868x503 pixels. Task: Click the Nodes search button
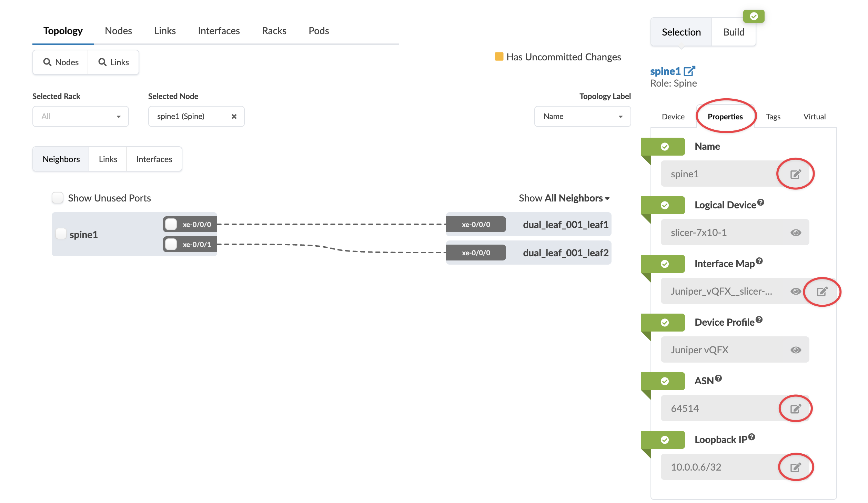click(61, 62)
